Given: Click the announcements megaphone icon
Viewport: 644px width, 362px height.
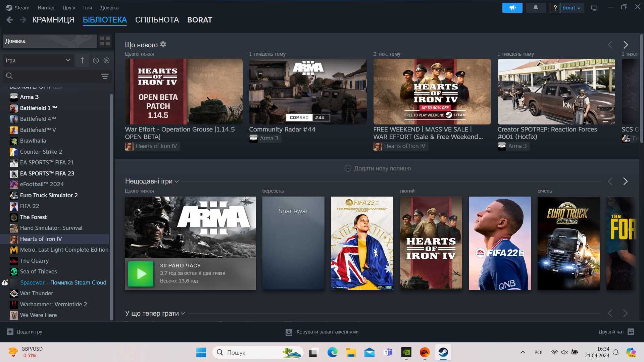Looking at the screenshot, I should click(x=512, y=8).
